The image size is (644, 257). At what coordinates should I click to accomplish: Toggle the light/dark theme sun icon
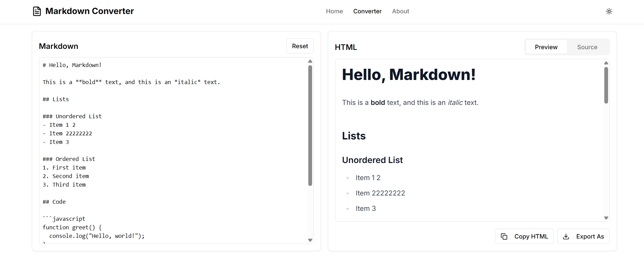[609, 11]
